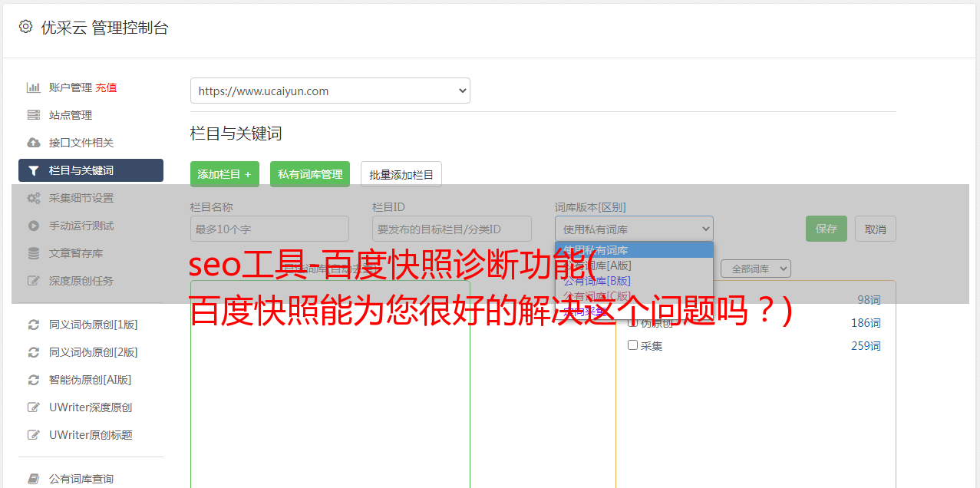Image resolution: width=980 pixels, height=488 pixels.
Task: Click the gear icon beside 优采云 管理控制台
Action: 25,27
